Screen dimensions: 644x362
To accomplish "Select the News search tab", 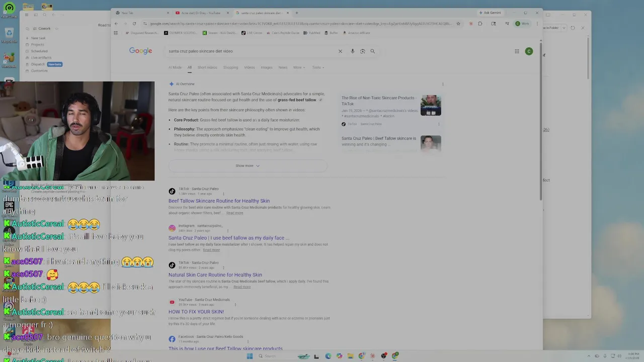I will point(283,67).
